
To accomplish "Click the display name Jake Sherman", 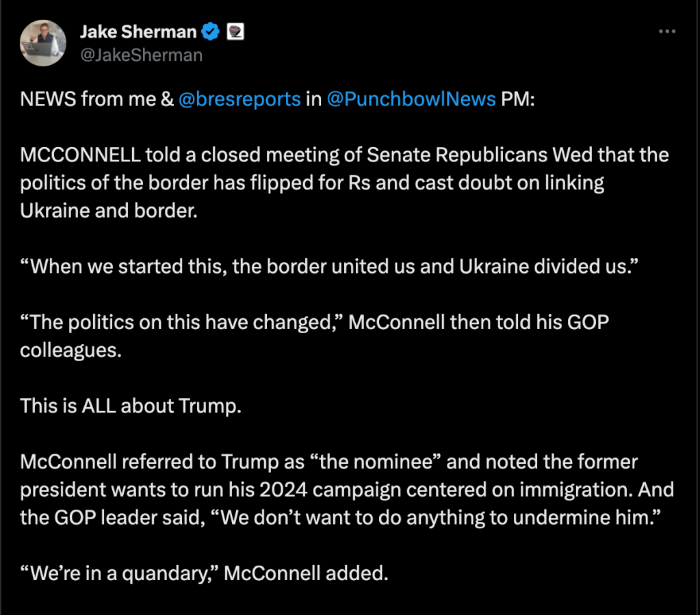I will [x=138, y=31].
